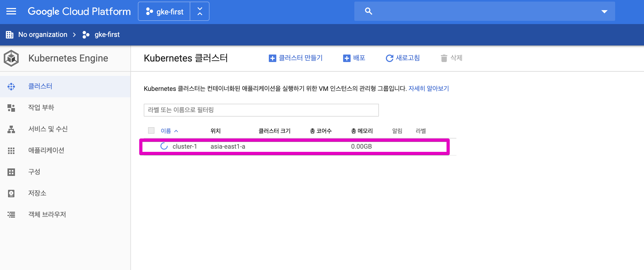This screenshot has height=270, width=644.
Task: Click the trash can delete icon
Action: 444,58
